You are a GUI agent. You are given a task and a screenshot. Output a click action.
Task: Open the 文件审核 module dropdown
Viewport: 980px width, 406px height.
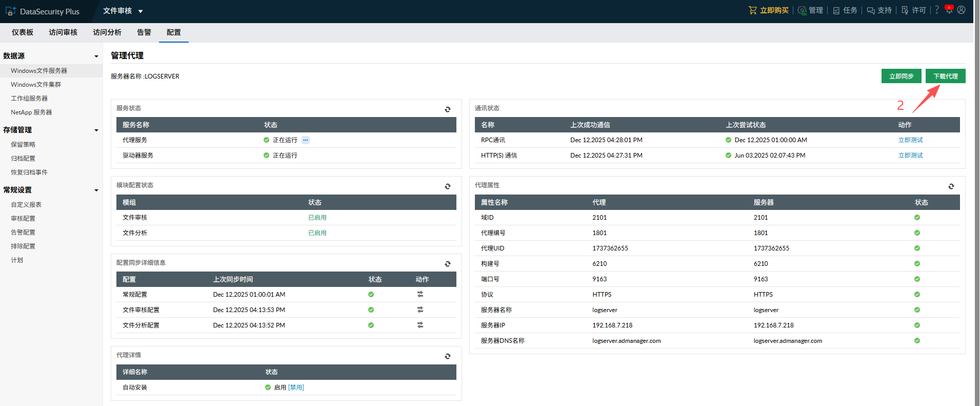pos(123,11)
